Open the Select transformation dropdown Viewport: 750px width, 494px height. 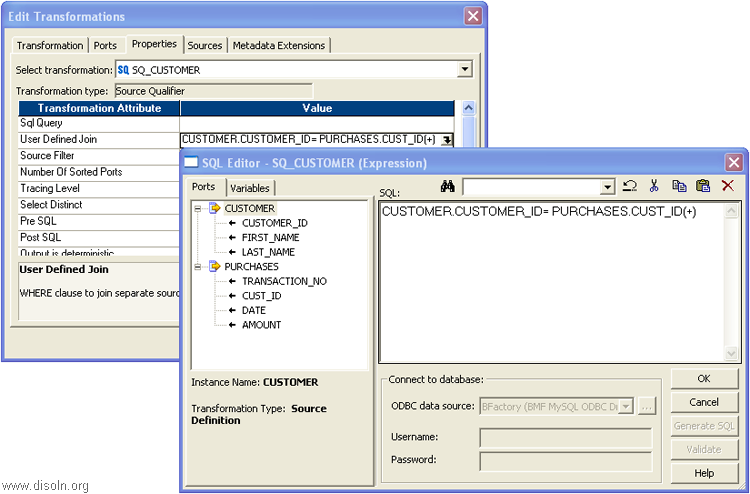464,69
